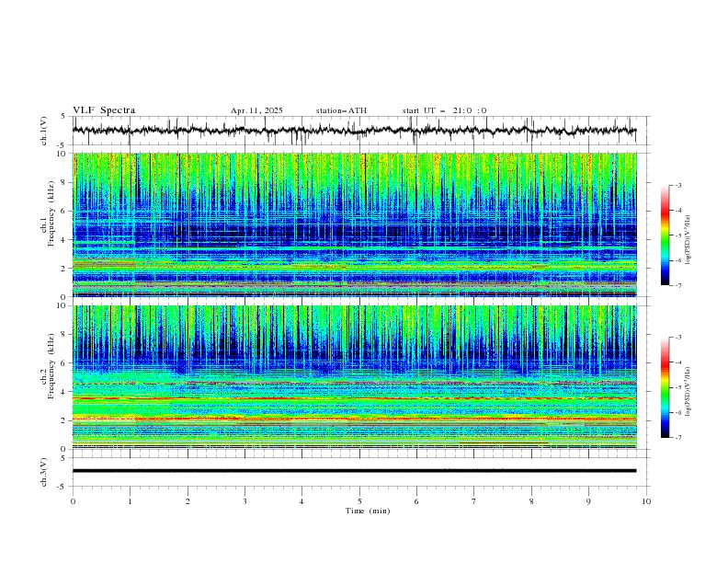
Task: Click time axis tick label "7"
Action: click(x=474, y=501)
